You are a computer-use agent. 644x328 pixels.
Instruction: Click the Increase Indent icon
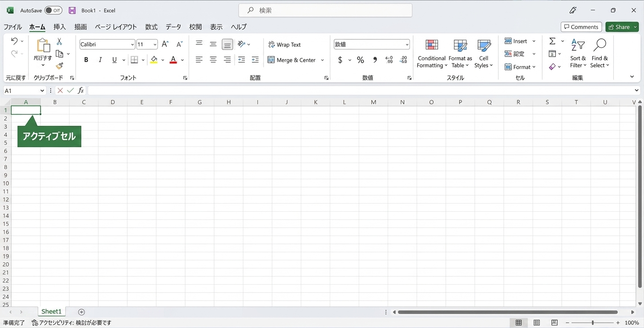pos(255,60)
